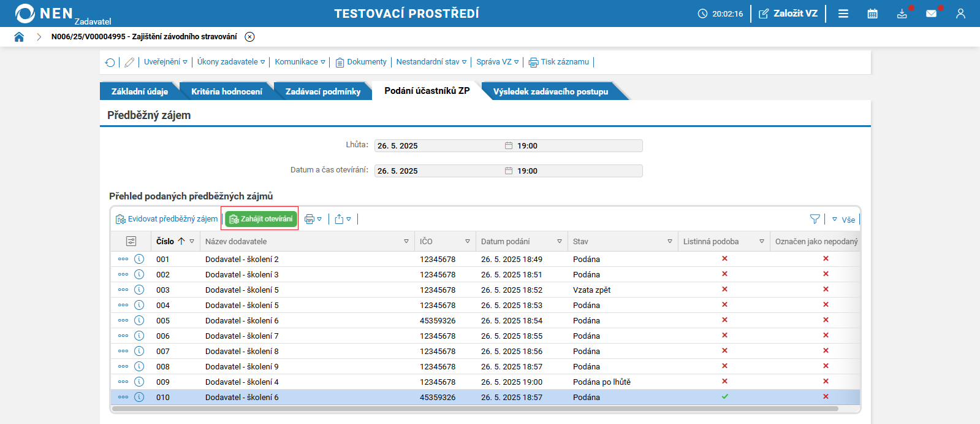Expand the Správa VZ menu
The image size is (980, 424).
coord(498,62)
